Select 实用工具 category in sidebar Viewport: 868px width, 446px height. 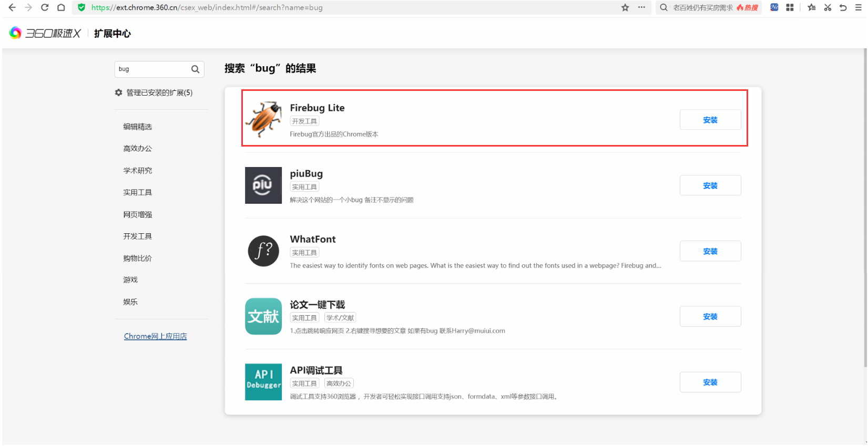pos(138,192)
